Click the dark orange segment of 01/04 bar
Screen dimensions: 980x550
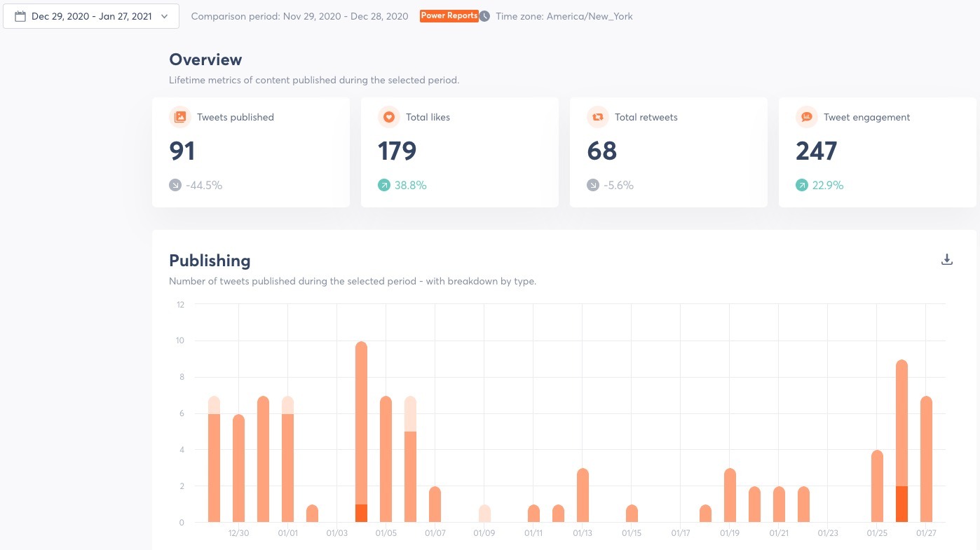click(x=362, y=514)
